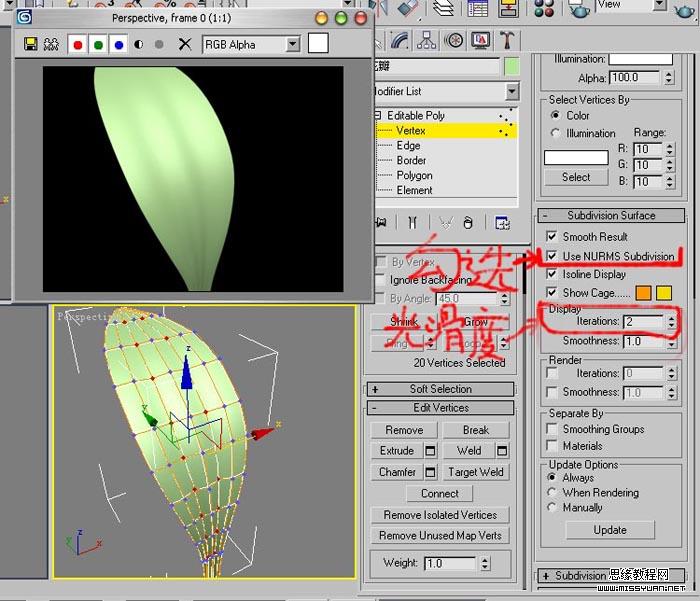Image resolution: width=700 pixels, height=601 pixels.
Task: Open the Motion panel wheel icon
Action: [x=454, y=41]
